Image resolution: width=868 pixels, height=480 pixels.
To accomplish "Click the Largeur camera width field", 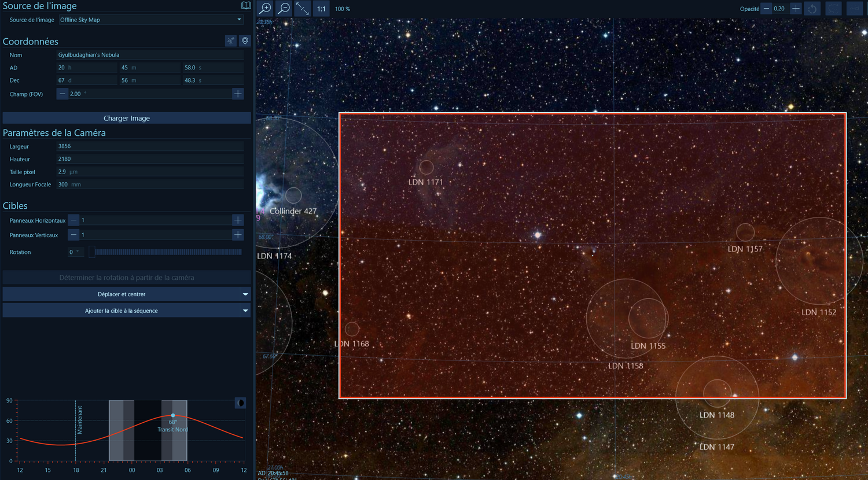I will pyautogui.click(x=150, y=146).
